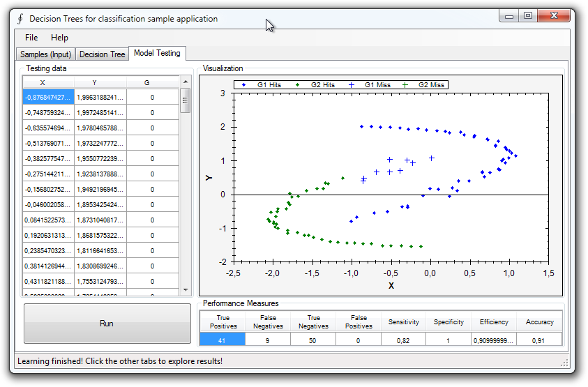Select the cell -0,876847427...

(48, 97)
